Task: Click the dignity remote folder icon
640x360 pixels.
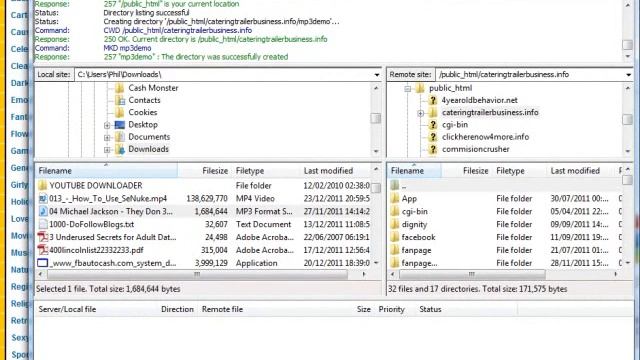Action: 395,224
